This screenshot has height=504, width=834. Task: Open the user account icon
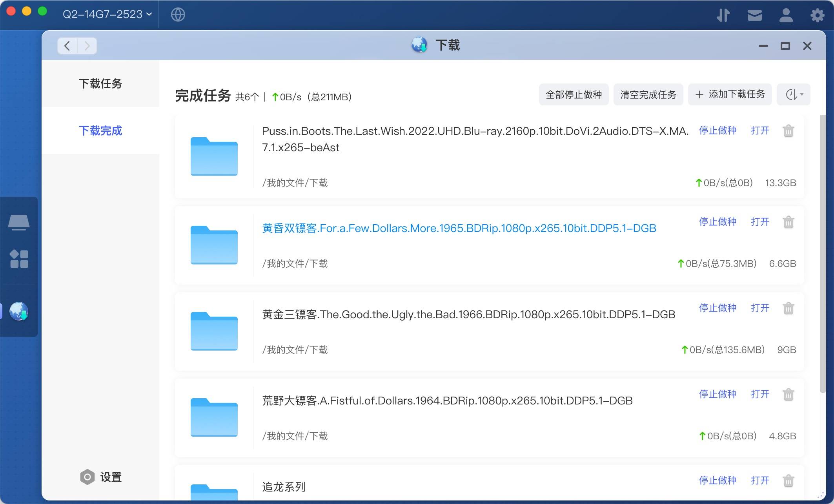[786, 15]
